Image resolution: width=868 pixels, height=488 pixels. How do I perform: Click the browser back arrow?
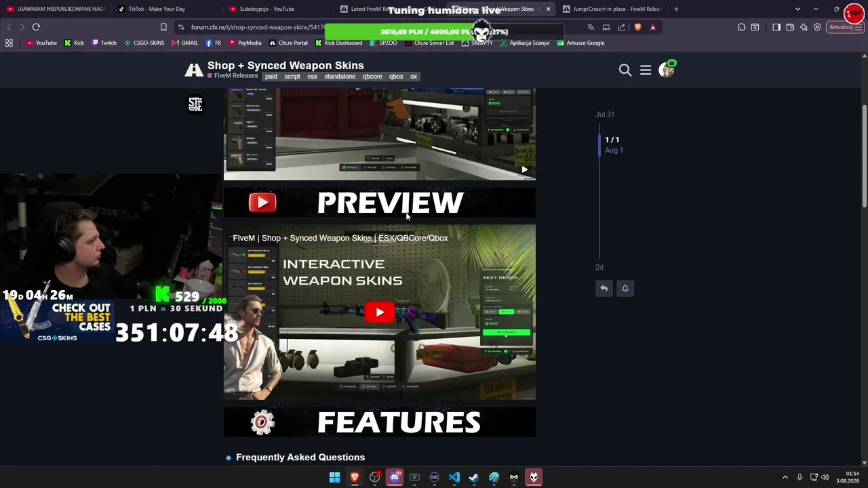(x=9, y=27)
